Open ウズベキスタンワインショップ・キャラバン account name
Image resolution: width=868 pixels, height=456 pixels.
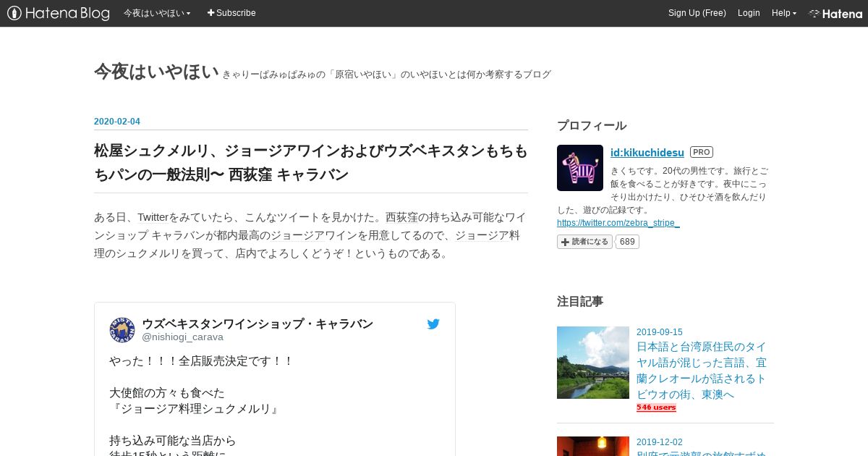pos(258,324)
